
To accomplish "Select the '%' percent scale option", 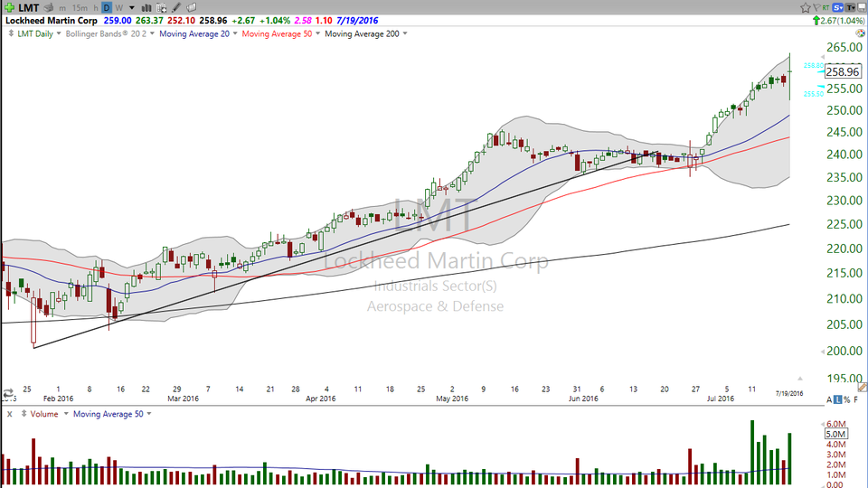I will 847,399.
